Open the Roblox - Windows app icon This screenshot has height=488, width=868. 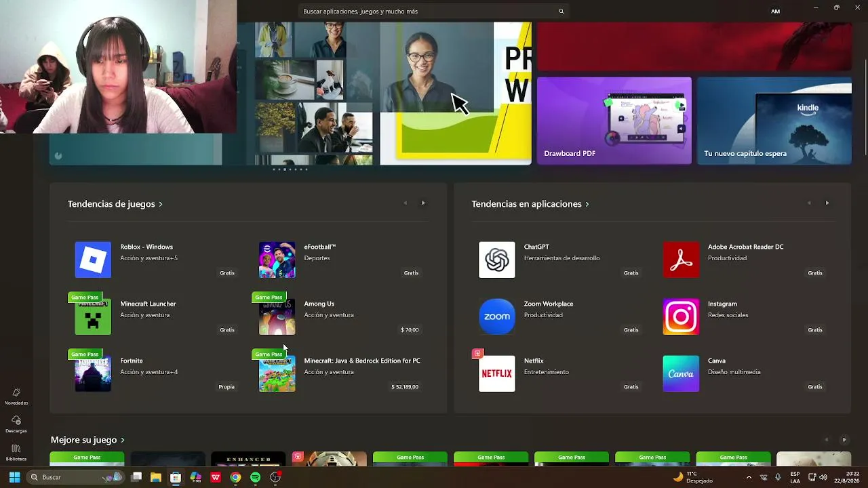(x=93, y=260)
